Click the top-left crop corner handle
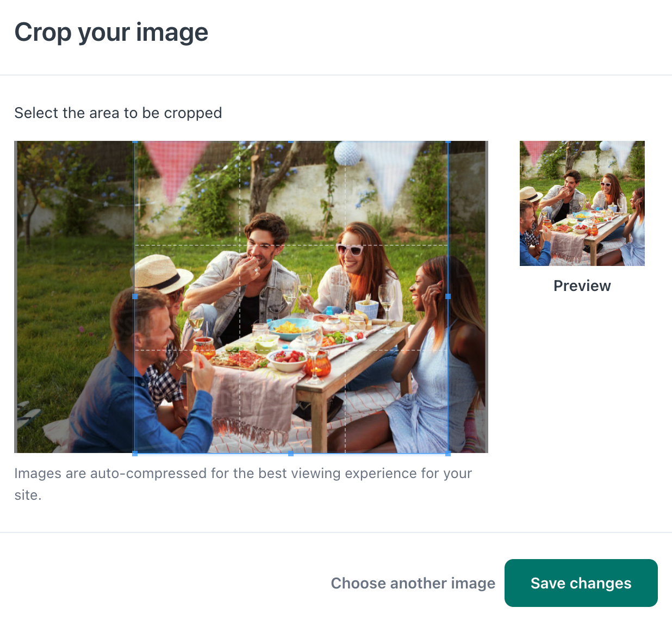Image resolution: width=672 pixels, height=620 pixels. 135,142
